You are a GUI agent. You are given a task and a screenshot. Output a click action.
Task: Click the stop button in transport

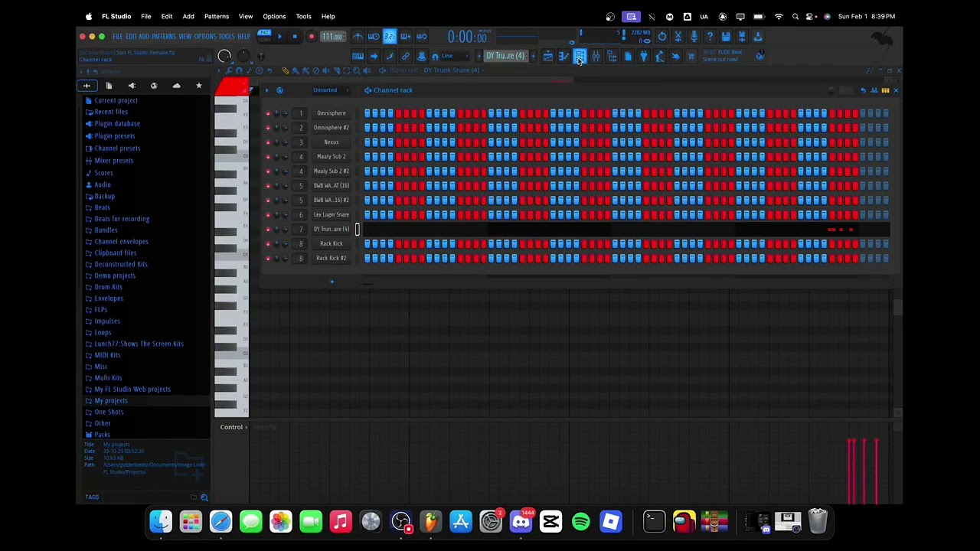coord(294,36)
